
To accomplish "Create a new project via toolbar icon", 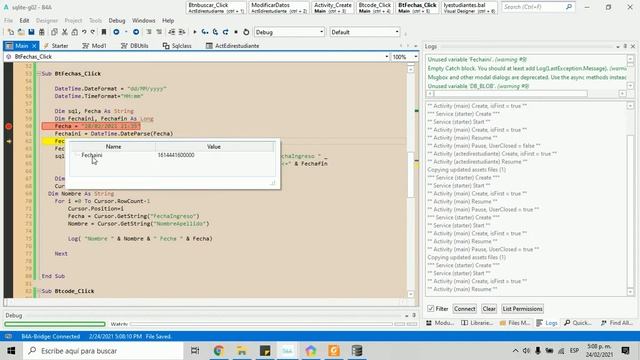I will point(11,32).
